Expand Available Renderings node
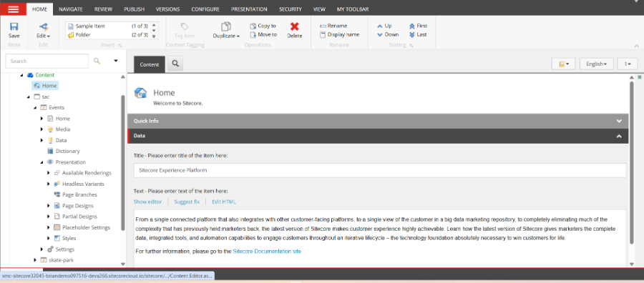 click(x=49, y=173)
